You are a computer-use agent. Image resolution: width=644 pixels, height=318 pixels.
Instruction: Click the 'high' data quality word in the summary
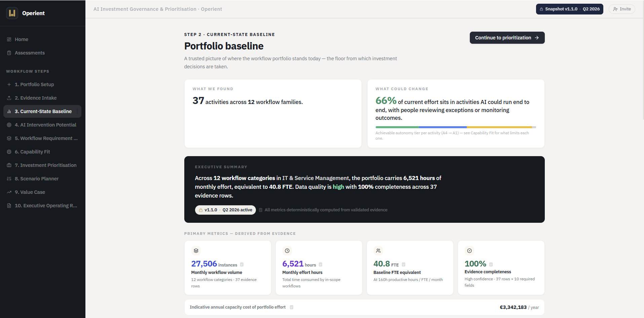coord(338,187)
